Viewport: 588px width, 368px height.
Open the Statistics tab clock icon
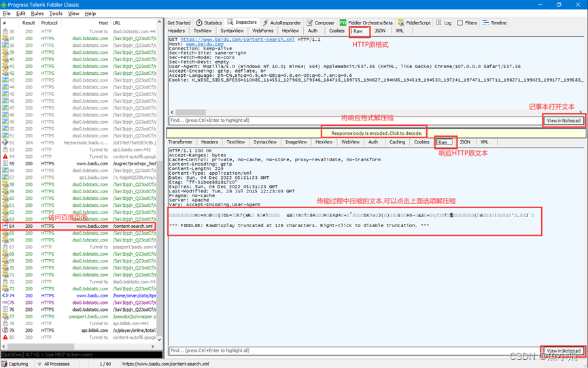pos(199,23)
